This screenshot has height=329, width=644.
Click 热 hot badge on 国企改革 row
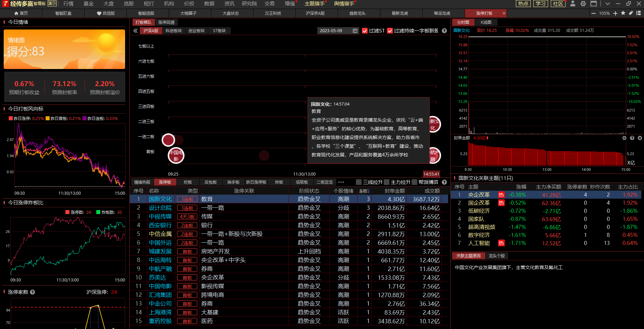pyautogui.click(x=501, y=203)
